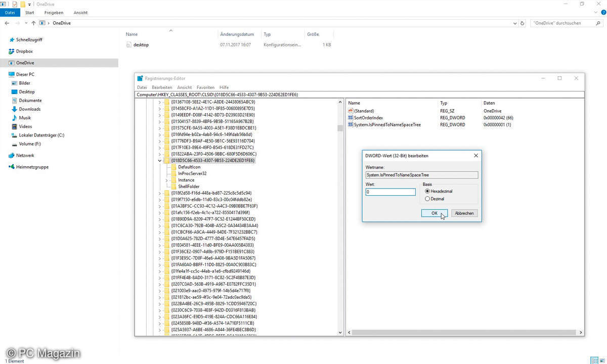Screen dimensions: 607x364
Task: Click the OneDrive icon in Explorer sidebar
Action: [11, 63]
